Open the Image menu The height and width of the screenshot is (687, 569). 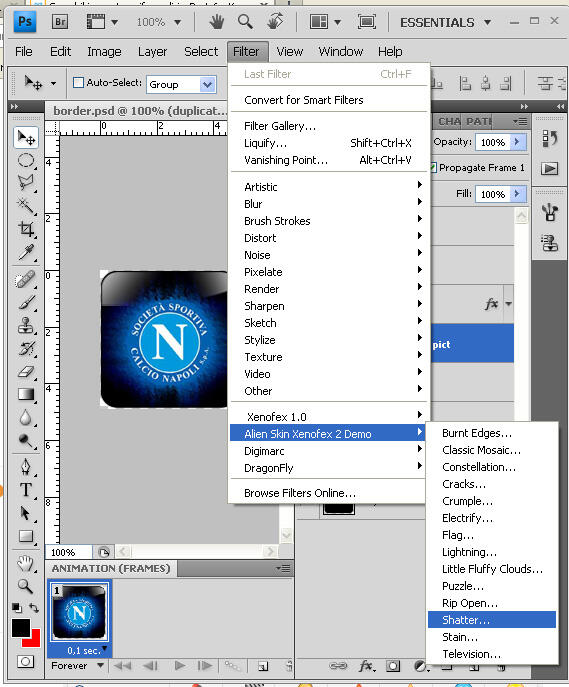pyautogui.click(x=104, y=52)
